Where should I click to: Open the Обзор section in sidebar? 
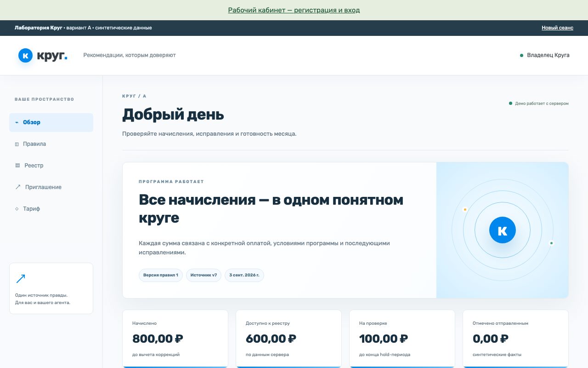(x=51, y=122)
